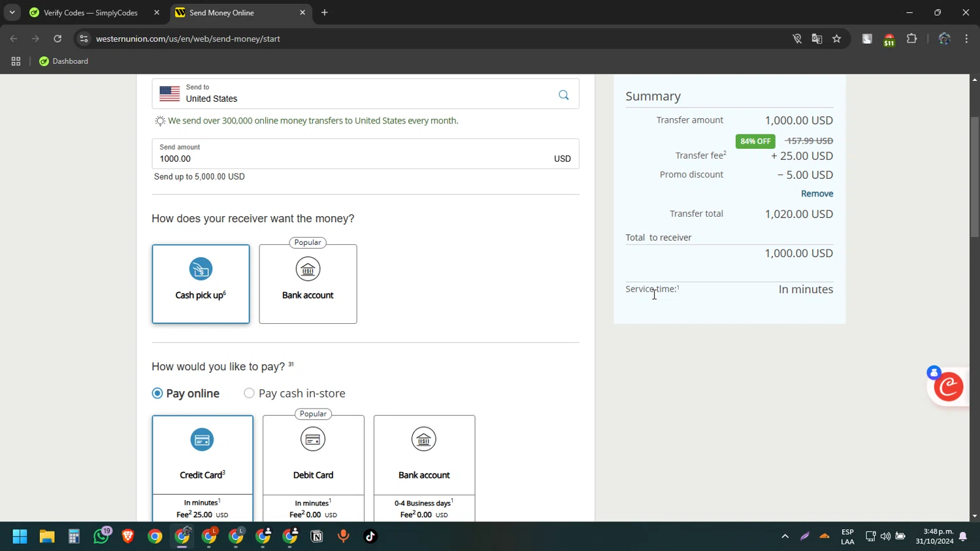This screenshot has height=551, width=980.
Task: Click the 'In minutes' service time value
Action: click(806, 290)
